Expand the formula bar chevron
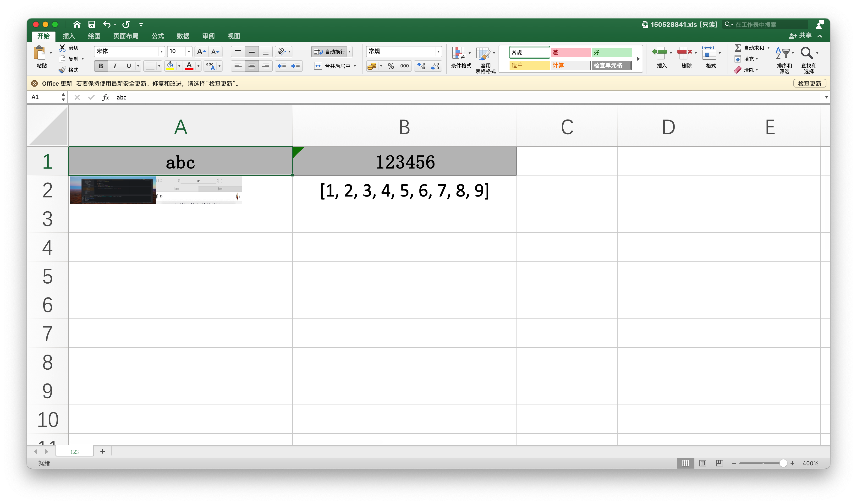The width and height of the screenshot is (857, 504). pos(826,97)
